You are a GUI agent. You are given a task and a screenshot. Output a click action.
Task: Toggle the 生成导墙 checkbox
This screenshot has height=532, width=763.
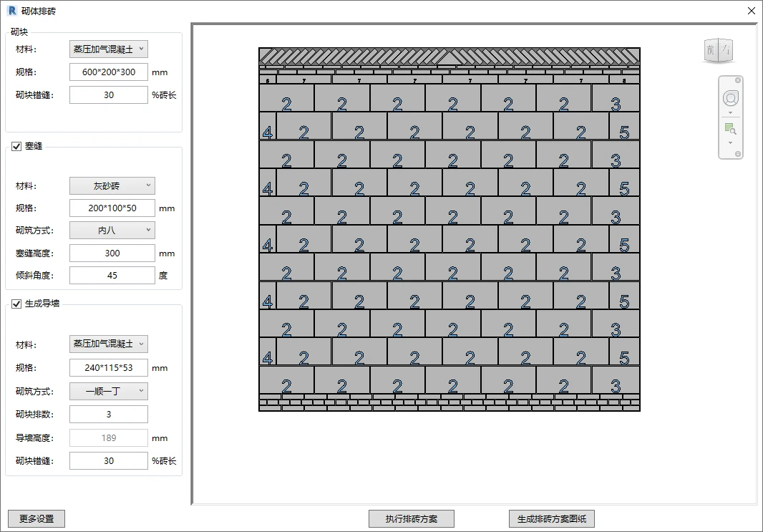pyautogui.click(x=16, y=304)
